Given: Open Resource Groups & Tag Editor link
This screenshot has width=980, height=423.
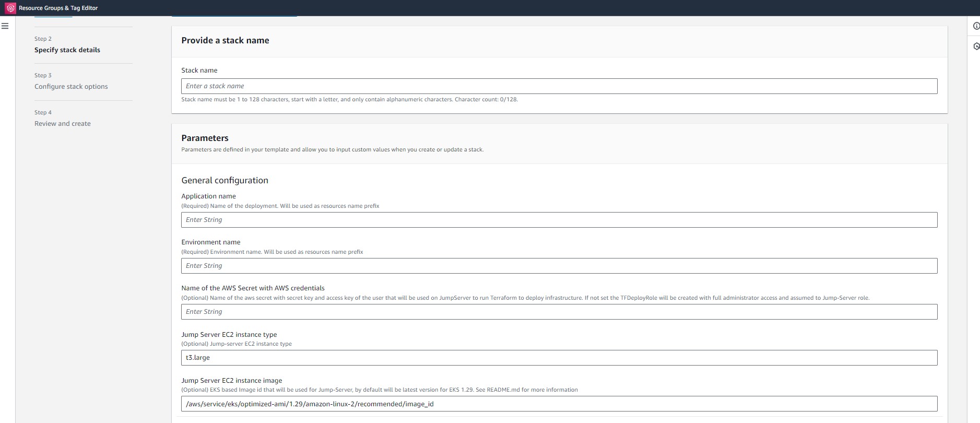Looking at the screenshot, I should (x=58, y=8).
